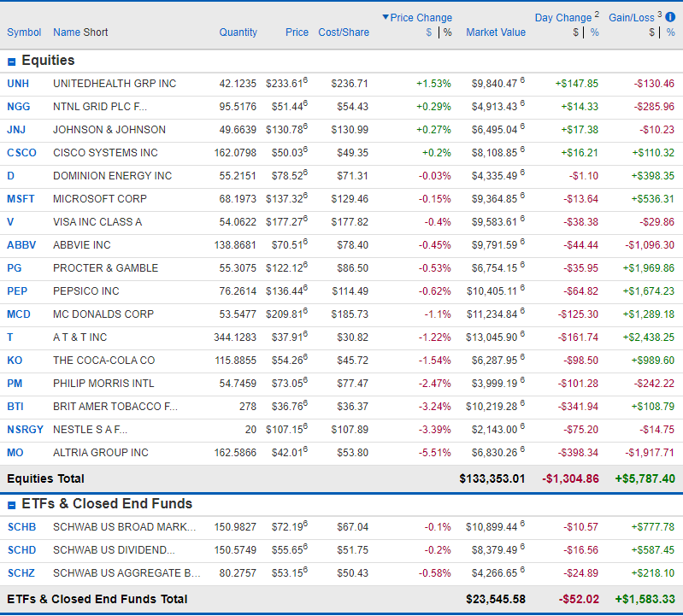683x616 pixels.
Task: Select DOMINION ENERGY INC name
Action: tap(112, 176)
